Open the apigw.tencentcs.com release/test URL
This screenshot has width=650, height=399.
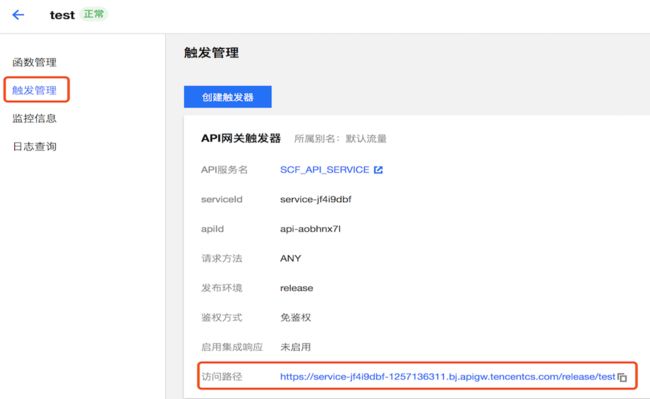[x=448, y=377]
